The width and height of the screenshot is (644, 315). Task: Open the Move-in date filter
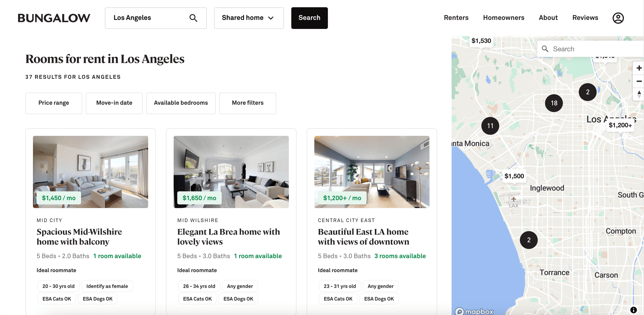[114, 103]
